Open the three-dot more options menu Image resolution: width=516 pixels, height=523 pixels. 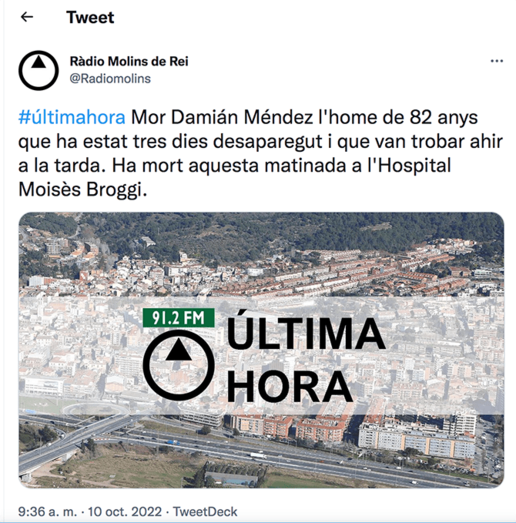(x=496, y=61)
